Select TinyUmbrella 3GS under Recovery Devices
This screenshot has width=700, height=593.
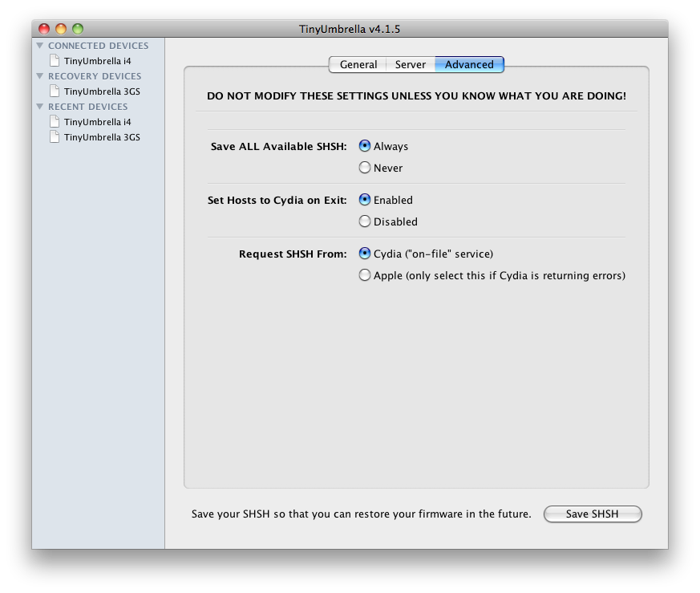(102, 91)
